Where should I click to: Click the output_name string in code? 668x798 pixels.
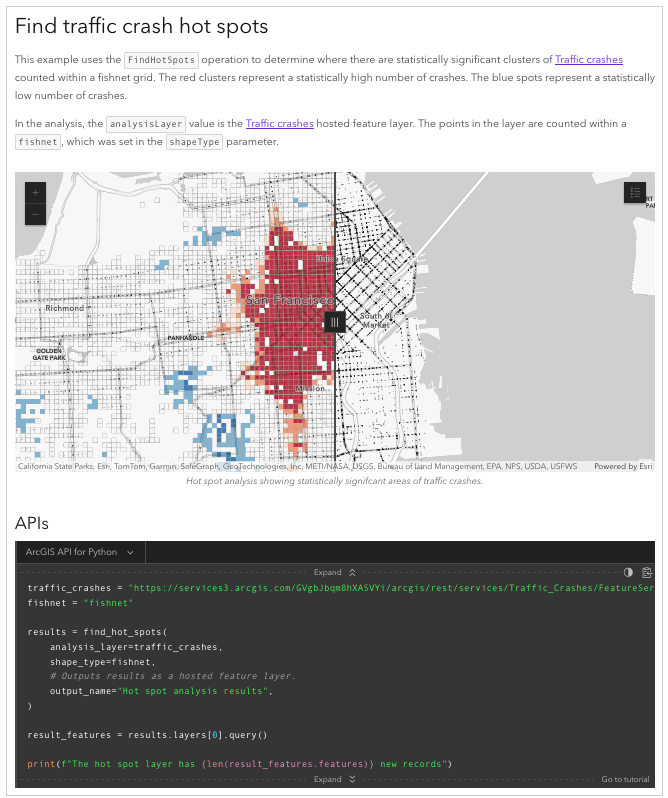tap(193, 691)
